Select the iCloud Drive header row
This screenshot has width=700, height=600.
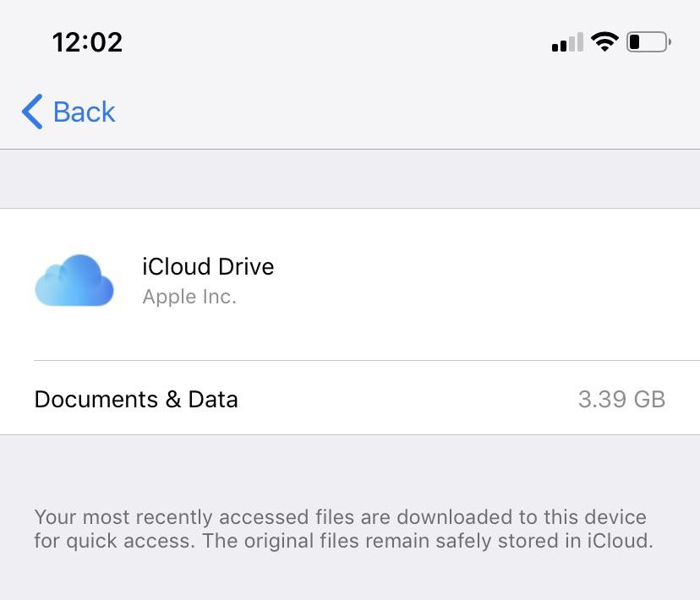(x=350, y=281)
